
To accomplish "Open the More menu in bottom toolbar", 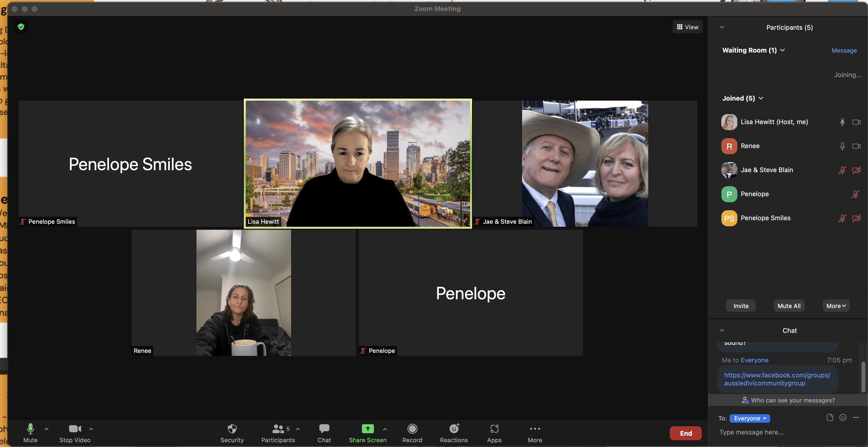I will point(535,429).
